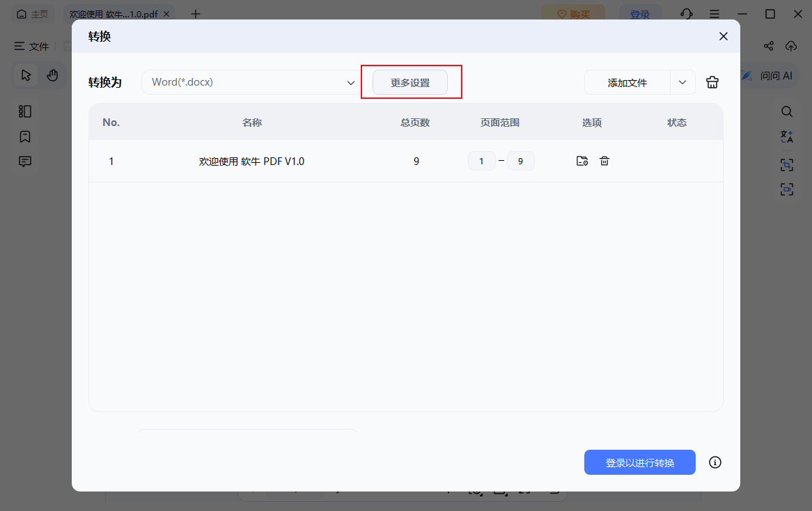The height and width of the screenshot is (511, 812).
Task: Open the thumbnails panel icon
Action: (x=25, y=111)
